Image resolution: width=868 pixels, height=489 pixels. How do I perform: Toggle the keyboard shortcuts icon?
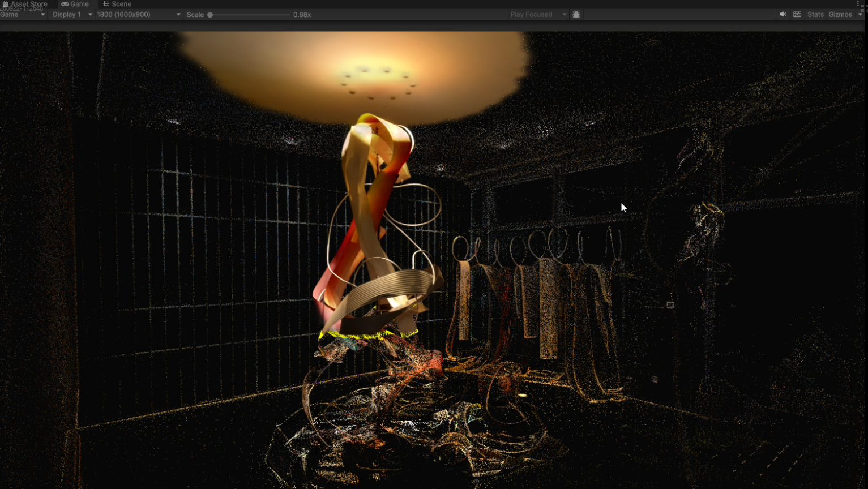pos(797,15)
